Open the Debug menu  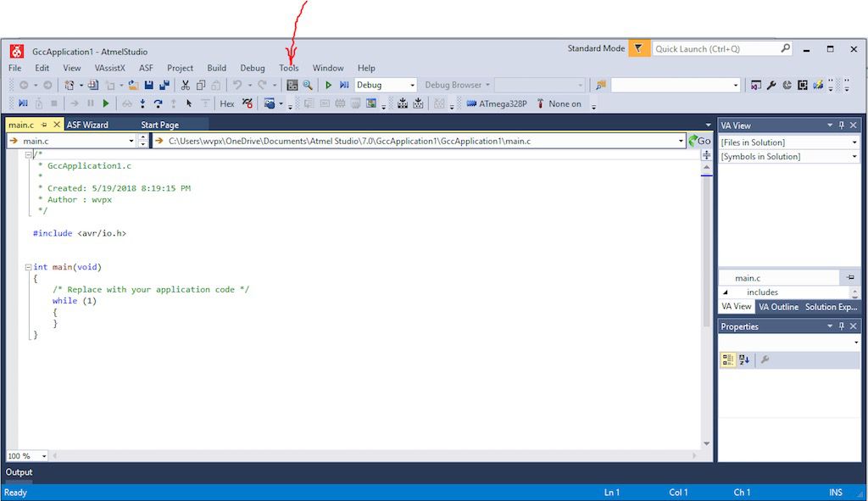[253, 68]
